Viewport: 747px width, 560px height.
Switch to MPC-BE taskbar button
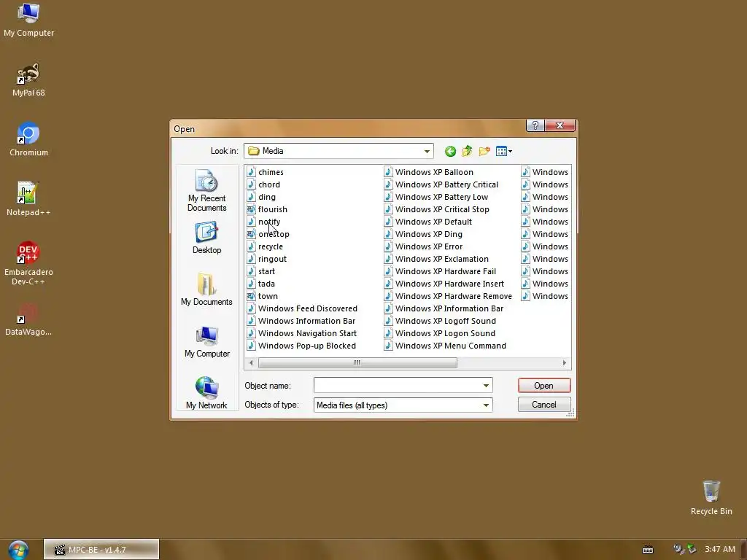pos(101,550)
